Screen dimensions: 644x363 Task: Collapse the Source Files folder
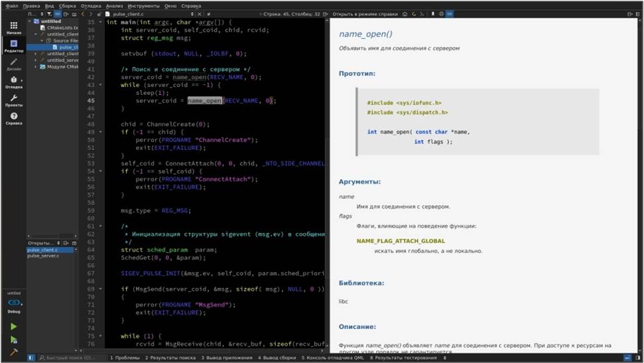(42, 40)
